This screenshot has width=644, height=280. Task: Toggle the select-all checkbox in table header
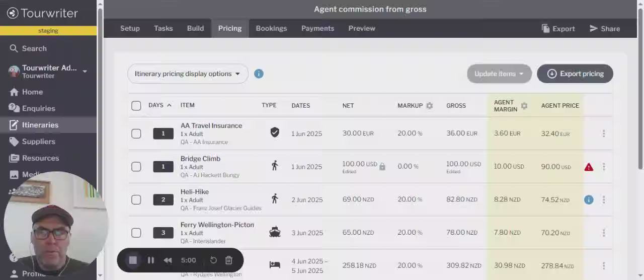click(136, 106)
